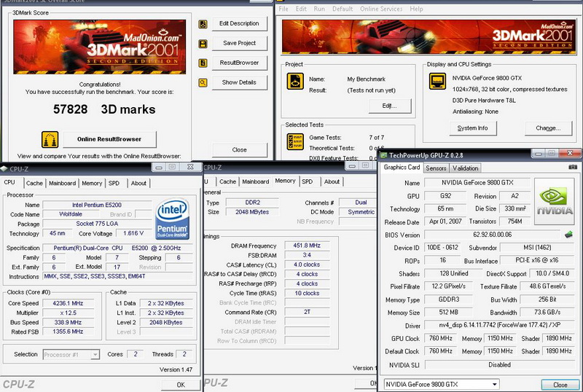Open Mainboard tab in the memory CPU-Z window
This screenshot has width=583, height=392.
click(x=256, y=181)
